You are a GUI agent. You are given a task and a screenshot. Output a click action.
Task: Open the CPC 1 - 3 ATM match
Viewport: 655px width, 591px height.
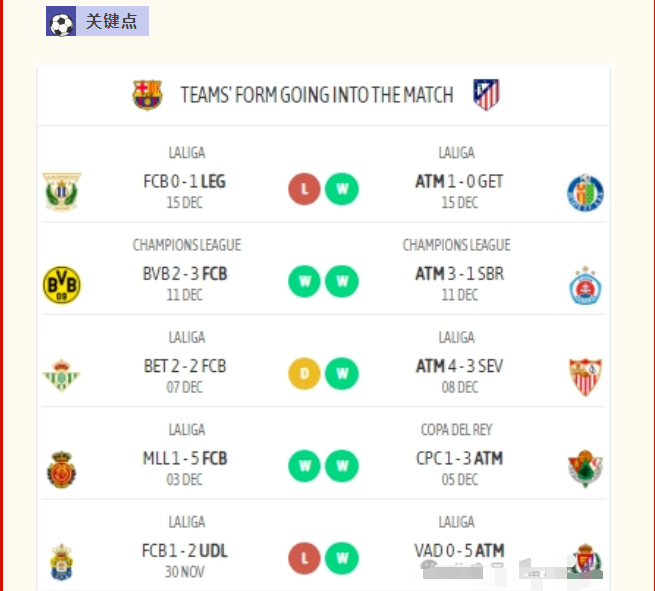(x=459, y=459)
